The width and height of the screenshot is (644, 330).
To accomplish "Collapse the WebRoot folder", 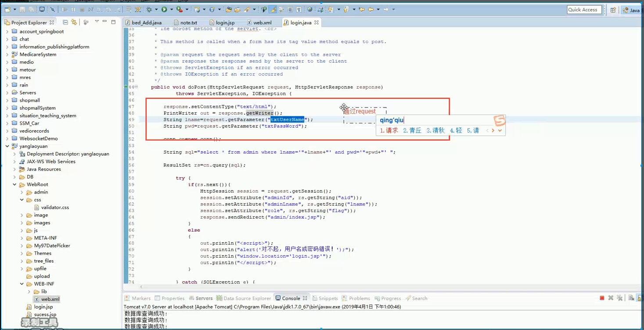I will (x=14, y=184).
